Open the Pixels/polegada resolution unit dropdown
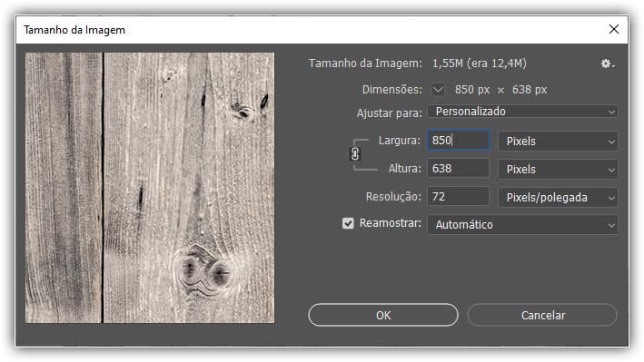This screenshot has width=644, height=362. click(x=558, y=198)
